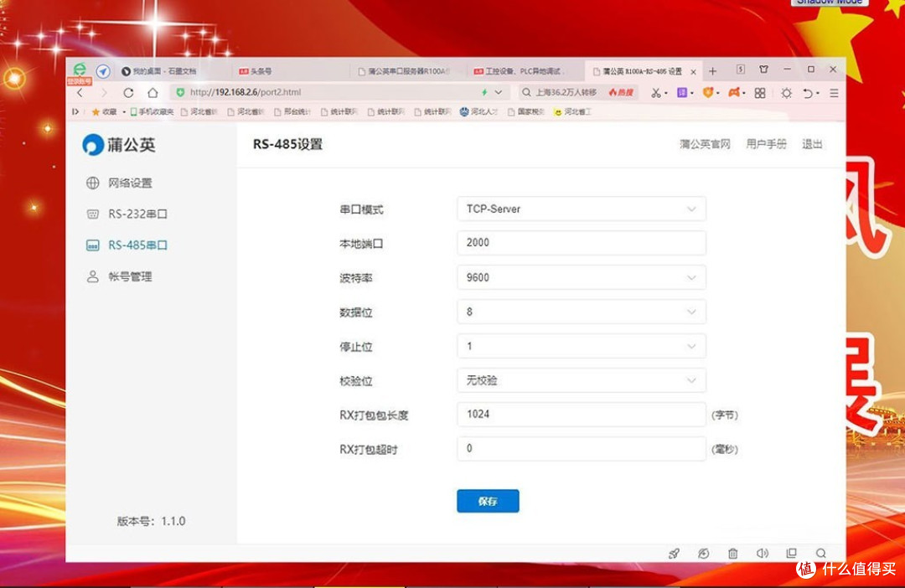This screenshot has width=905, height=588.
Task: Expand the 校验位 无校验 dropdown
Action: pyautogui.click(x=582, y=380)
